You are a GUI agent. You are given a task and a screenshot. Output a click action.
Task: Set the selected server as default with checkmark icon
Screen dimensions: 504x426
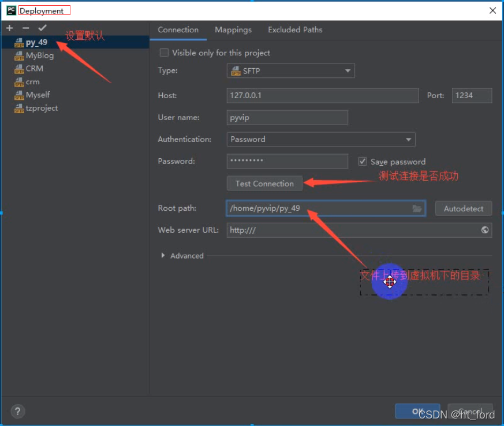tap(42, 28)
